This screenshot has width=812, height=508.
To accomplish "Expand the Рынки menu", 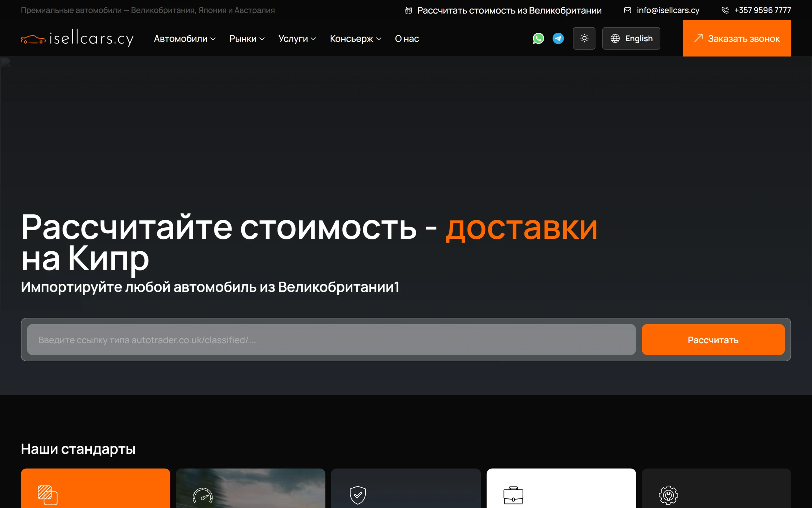I will tap(247, 39).
